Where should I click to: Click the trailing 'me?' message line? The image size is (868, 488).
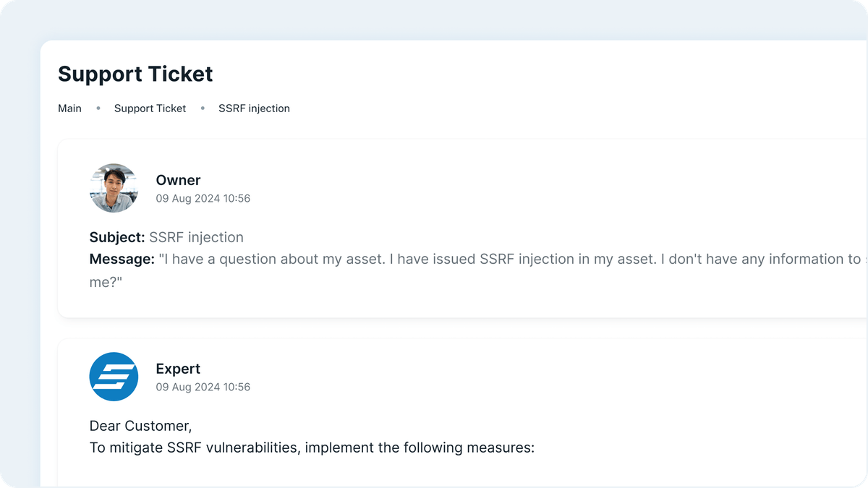pos(106,281)
